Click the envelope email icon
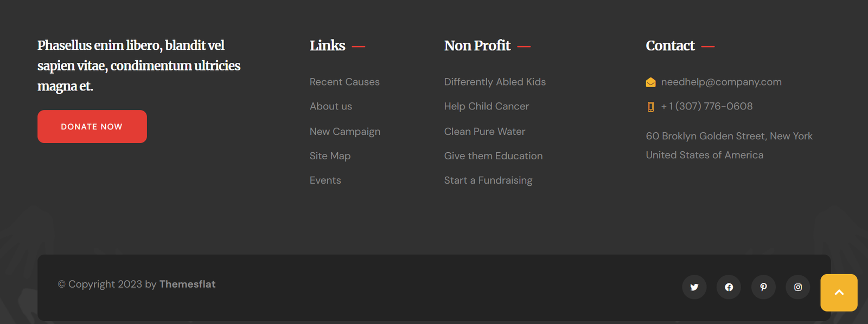868x324 pixels. click(x=650, y=82)
